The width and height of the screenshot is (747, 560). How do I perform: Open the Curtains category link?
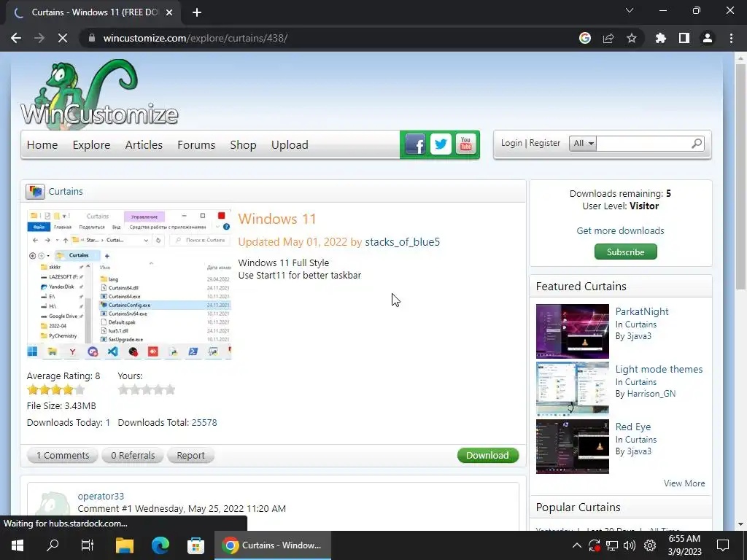click(66, 192)
